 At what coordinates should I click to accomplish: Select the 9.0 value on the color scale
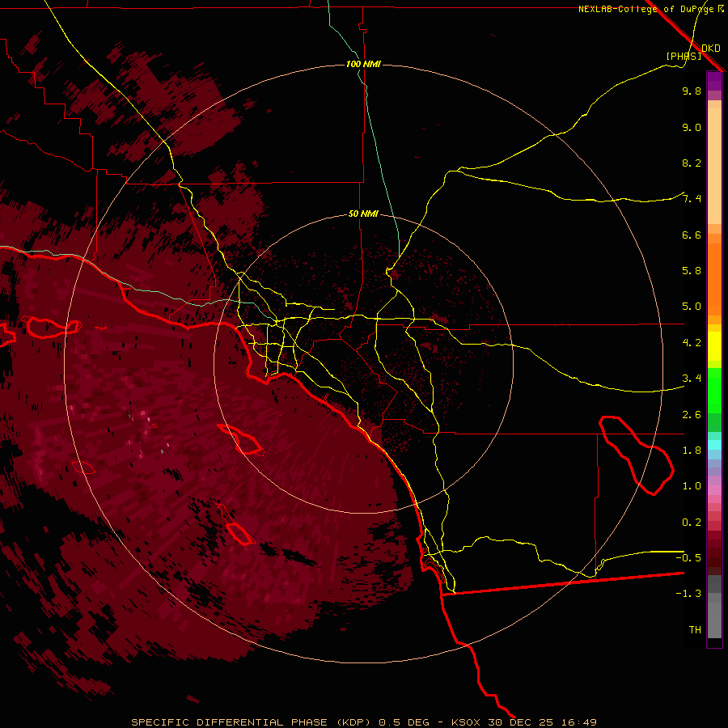click(x=692, y=127)
